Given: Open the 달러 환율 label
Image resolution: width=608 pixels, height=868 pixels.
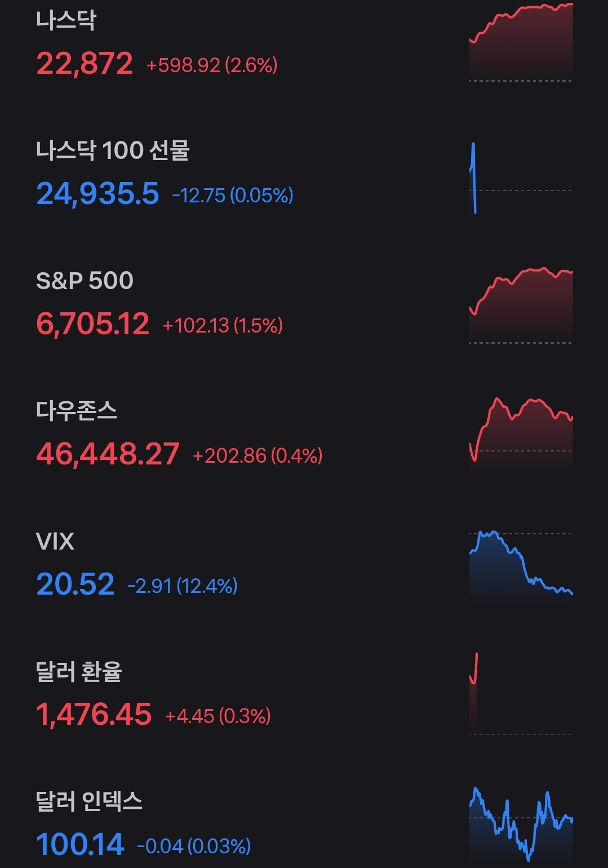Looking at the screenshot, I should [79, 671].
